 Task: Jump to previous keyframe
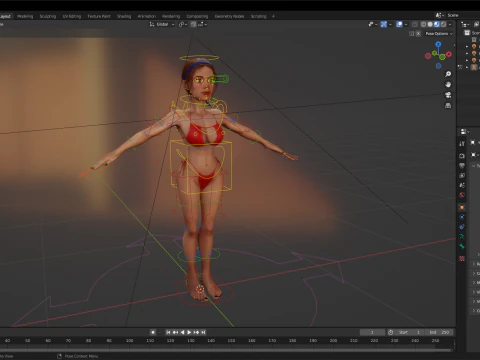[x=175, y=332]
